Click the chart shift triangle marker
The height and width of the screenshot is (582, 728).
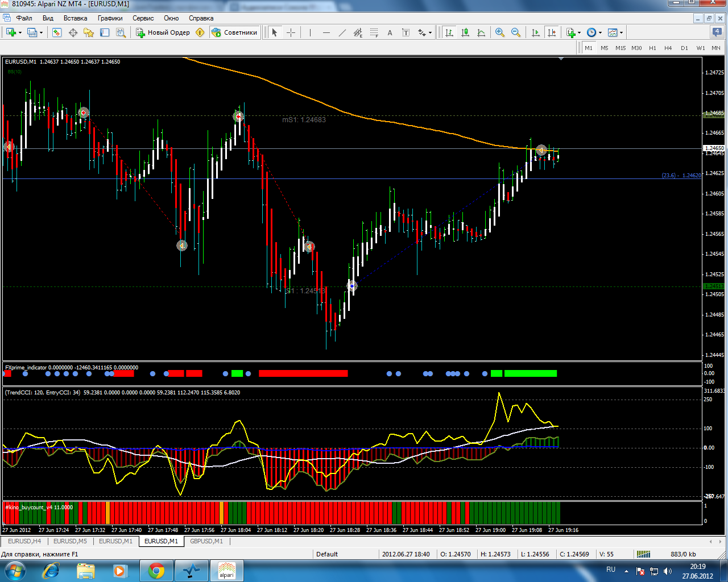561,58
